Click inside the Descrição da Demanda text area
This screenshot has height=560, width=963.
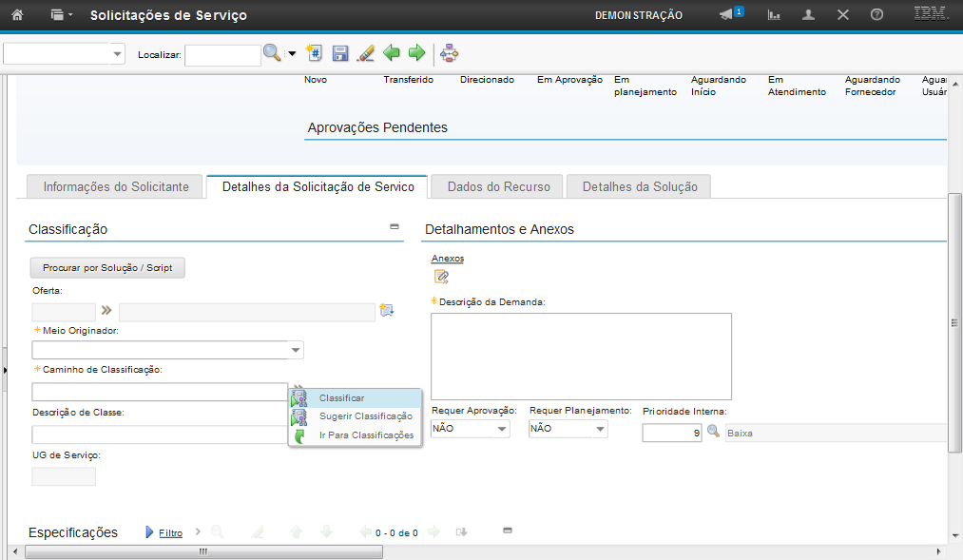[x=581, y=356]
